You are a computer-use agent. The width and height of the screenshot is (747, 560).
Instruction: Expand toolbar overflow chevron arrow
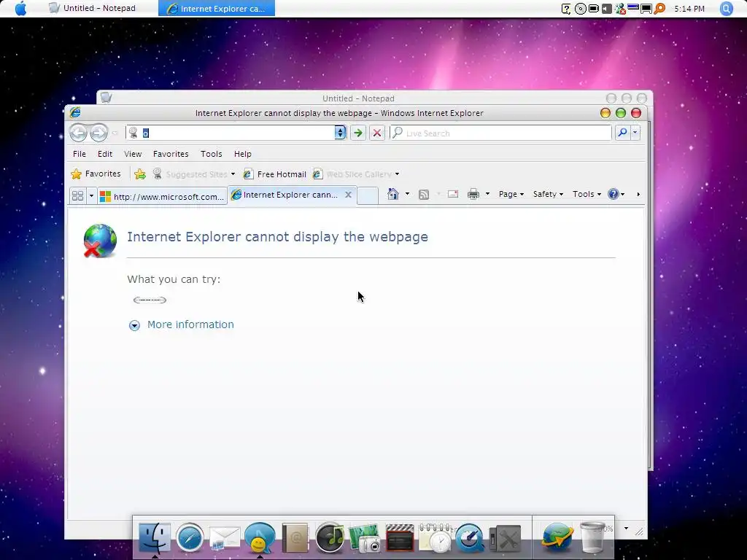[x=638, y=194]
